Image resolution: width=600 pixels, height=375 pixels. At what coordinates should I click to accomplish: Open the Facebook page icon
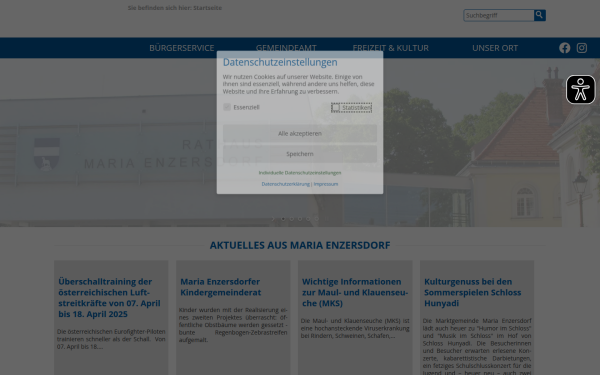[x=564, y=48]
